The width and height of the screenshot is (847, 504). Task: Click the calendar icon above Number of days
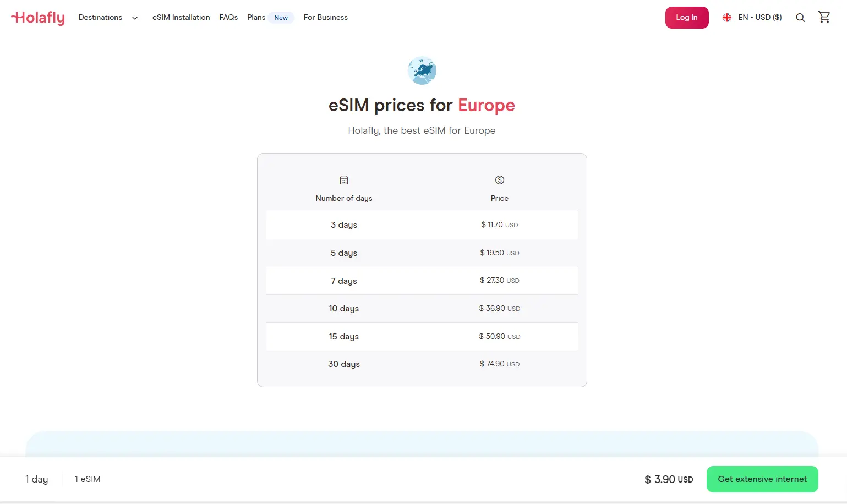pyautogui.click(x=344, y=179)
